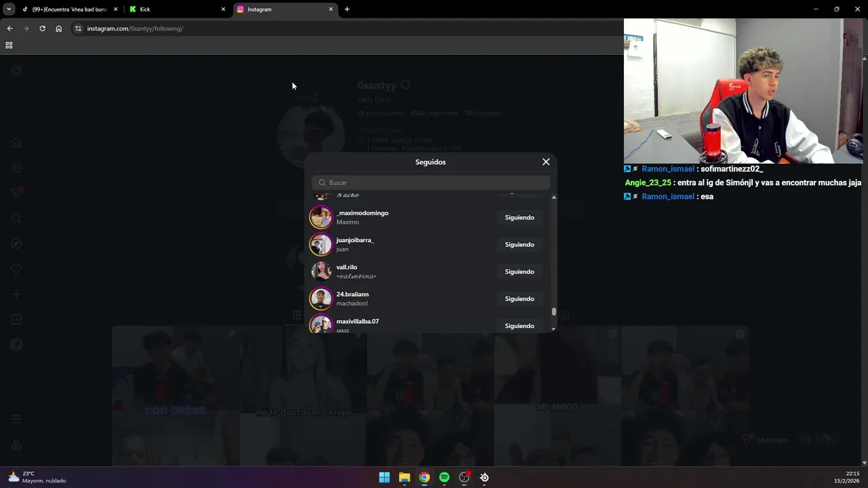Click Siguiendo next to vall.rilo
This screenshot has width=868, height=488.
[x=519, y=272]
